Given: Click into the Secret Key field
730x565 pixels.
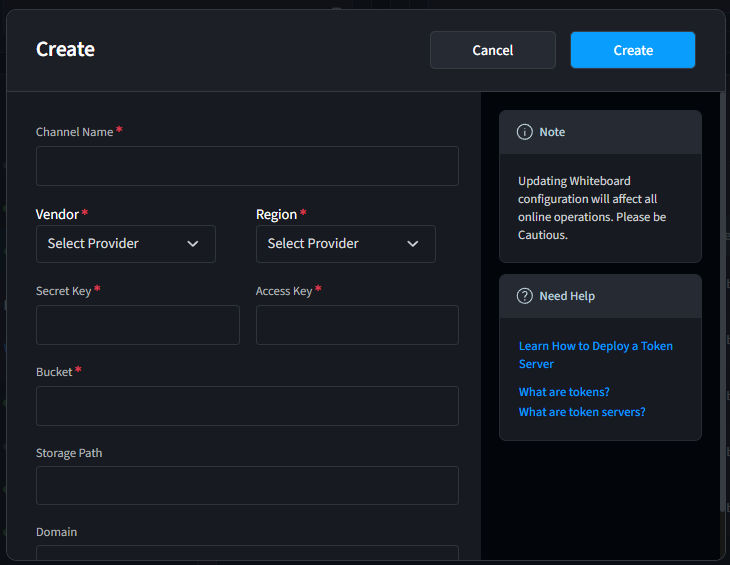Looking at the screenshot, I should [138, 325].
